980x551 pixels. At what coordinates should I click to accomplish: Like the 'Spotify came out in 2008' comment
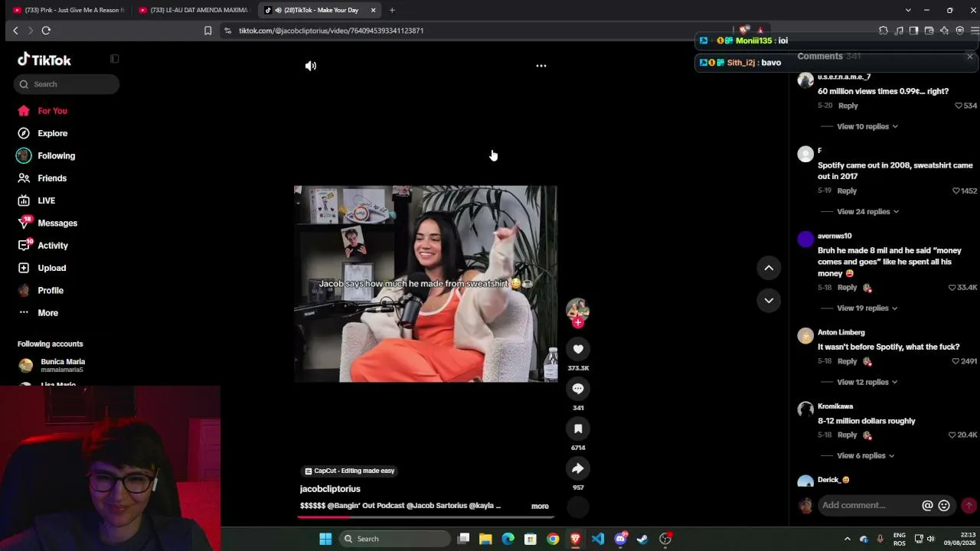pyautogui.click(x=956, y=191)
